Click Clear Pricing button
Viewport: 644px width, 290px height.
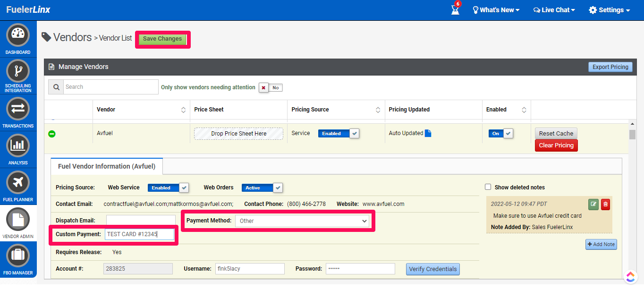point(556,145)
